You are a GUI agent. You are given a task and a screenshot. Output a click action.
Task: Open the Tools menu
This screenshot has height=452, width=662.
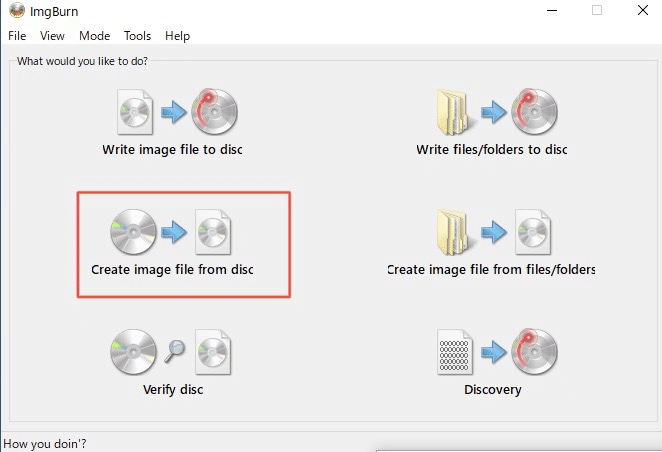(x=137, y=36)
